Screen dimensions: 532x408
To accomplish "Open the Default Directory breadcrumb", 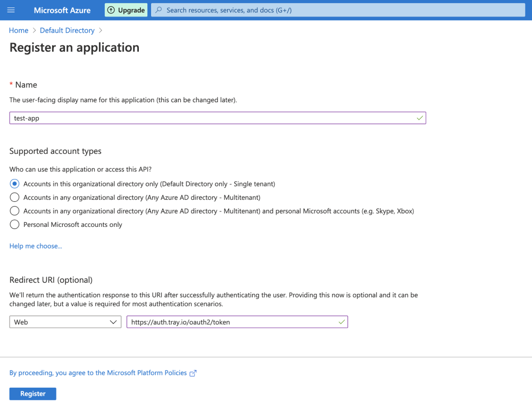I will tap(67, 30).
